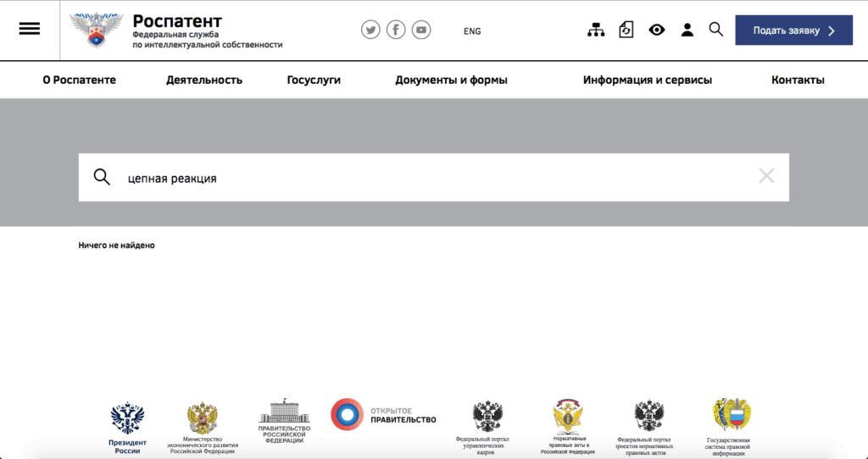Screen dimensions: 868x459
Task: Open Rospatent's YouTube channel
Action: pyautogui.click(x=421, y=30)
